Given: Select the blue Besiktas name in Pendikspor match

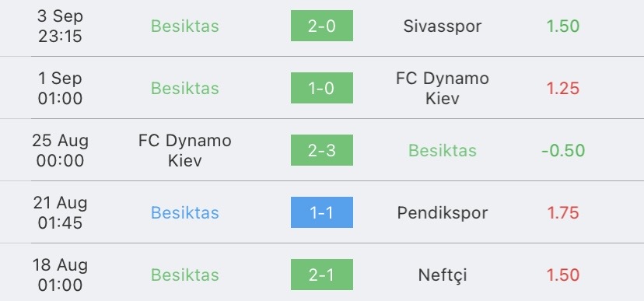Looking at the screenshot, I should point(185,212).
